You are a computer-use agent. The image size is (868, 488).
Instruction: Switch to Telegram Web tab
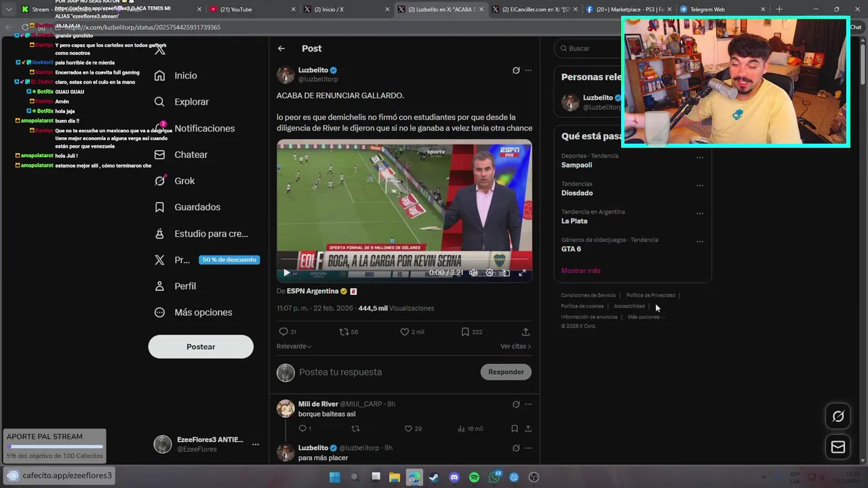(x=722, y=9)
